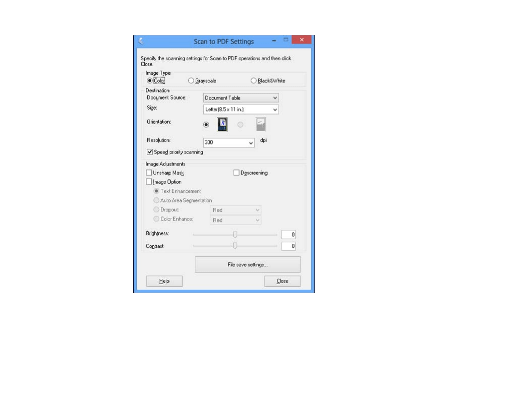Click the 'dpi' unit label
Viewport: 532px width, 411px height.
point(263,140)
